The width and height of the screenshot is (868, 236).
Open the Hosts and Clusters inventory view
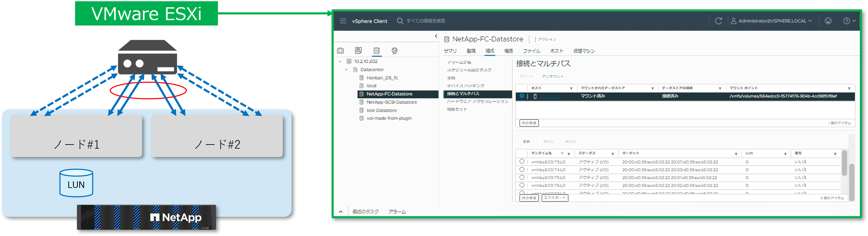click(x=340, y=51)
